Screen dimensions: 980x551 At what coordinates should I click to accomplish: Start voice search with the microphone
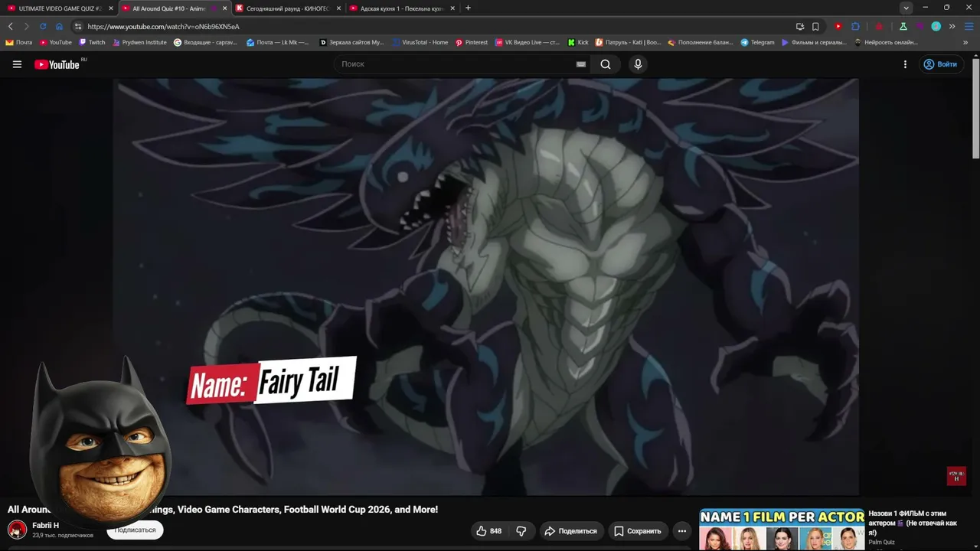tap(638, 64)
